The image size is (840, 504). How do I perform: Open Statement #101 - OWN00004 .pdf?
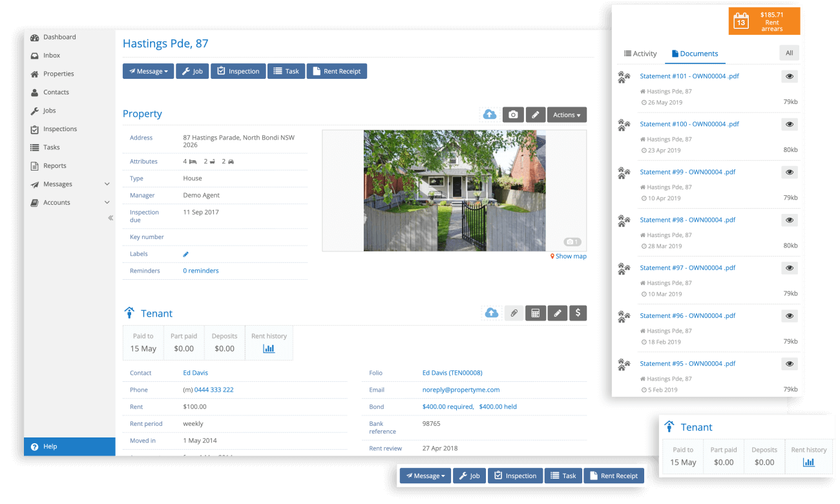coord(689,76)
